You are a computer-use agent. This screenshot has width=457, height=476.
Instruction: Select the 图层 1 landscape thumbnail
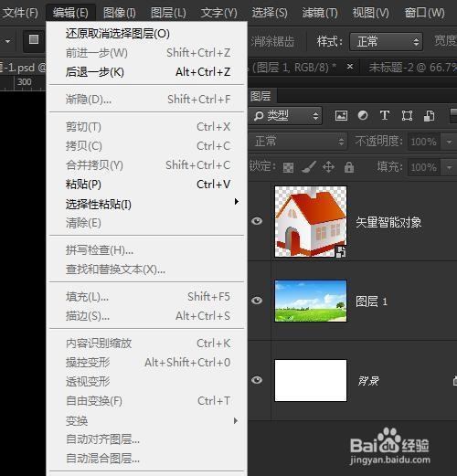311,301
